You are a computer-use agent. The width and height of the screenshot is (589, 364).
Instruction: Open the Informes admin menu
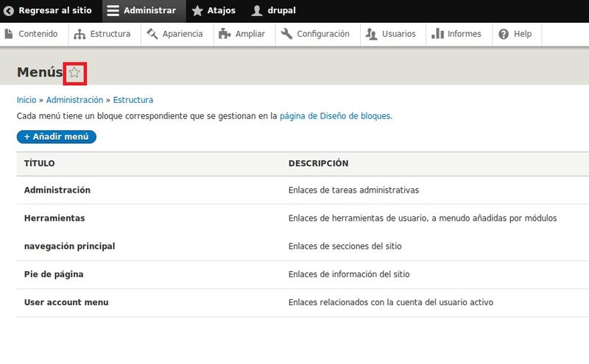(464, 34)
